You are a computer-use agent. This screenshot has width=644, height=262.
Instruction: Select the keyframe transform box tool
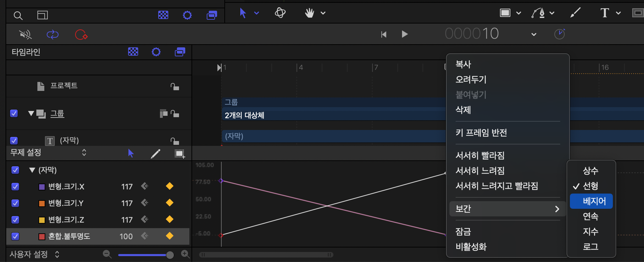tap(180, 154)
